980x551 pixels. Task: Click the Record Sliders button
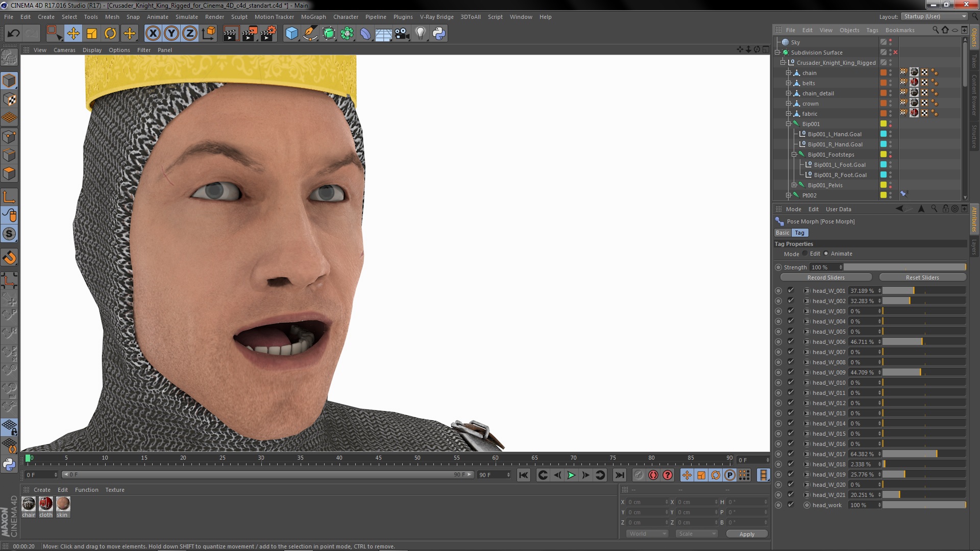pos(826,278)
